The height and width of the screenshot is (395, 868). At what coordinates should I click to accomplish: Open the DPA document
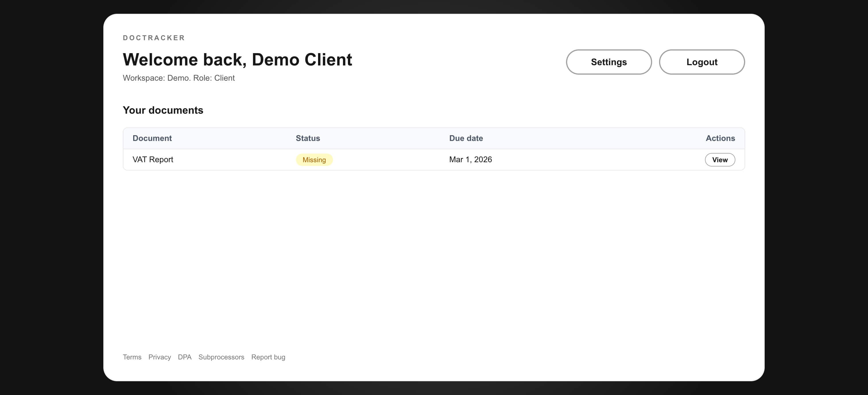tap(185, 357)
